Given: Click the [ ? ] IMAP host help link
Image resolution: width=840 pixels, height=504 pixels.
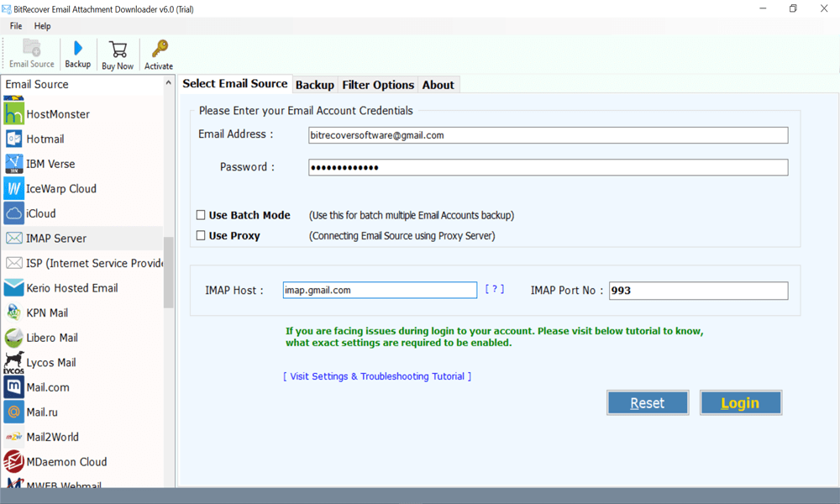Looking at the screenshot, I should 495,289.
